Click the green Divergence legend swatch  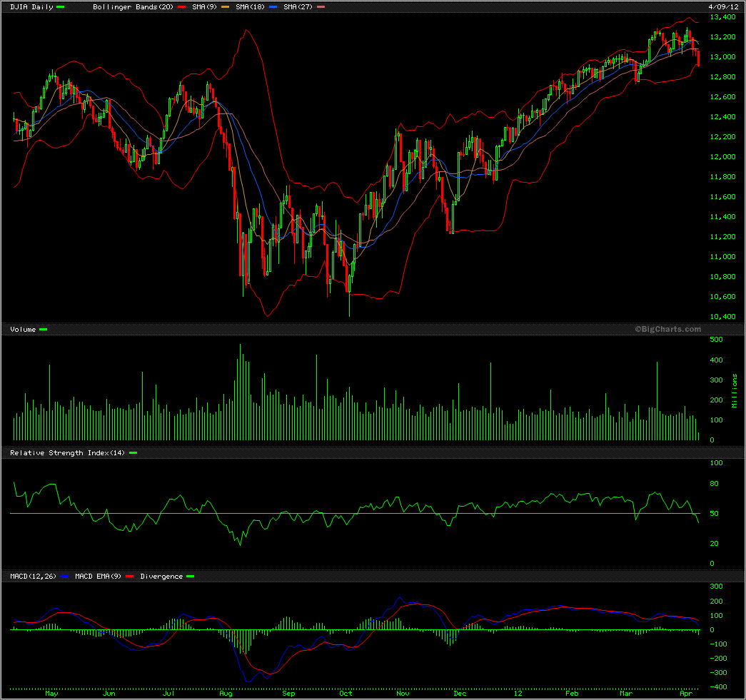click(190, 576)
